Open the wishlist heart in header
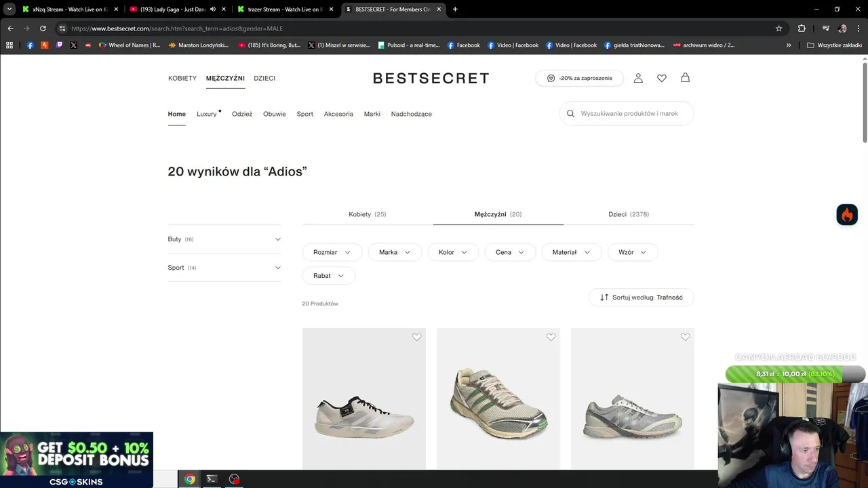Screen dimensions: 868x488 (662, 78)
